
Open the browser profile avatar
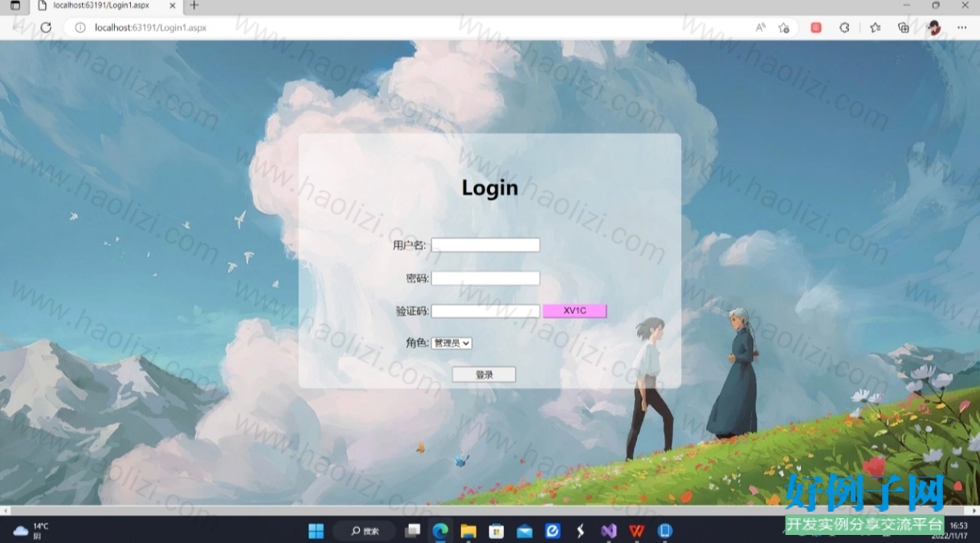coord(933,27)
